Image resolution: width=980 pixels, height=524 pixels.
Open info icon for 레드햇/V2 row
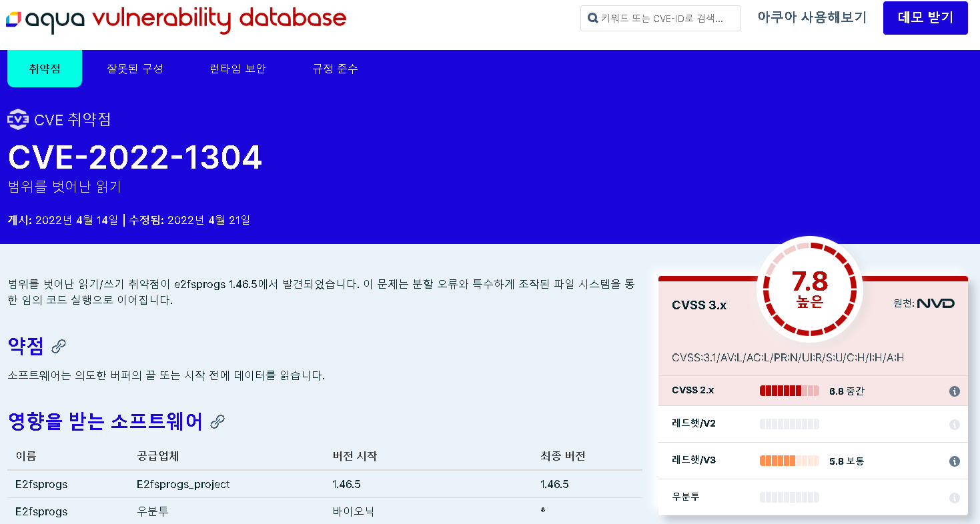954,424
